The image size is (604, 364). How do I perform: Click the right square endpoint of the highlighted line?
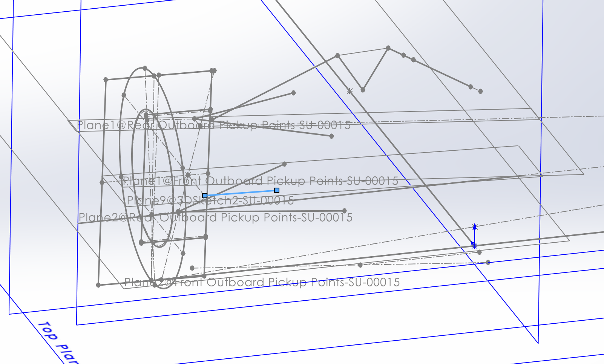pyautogui.click(x=277, y=190)
